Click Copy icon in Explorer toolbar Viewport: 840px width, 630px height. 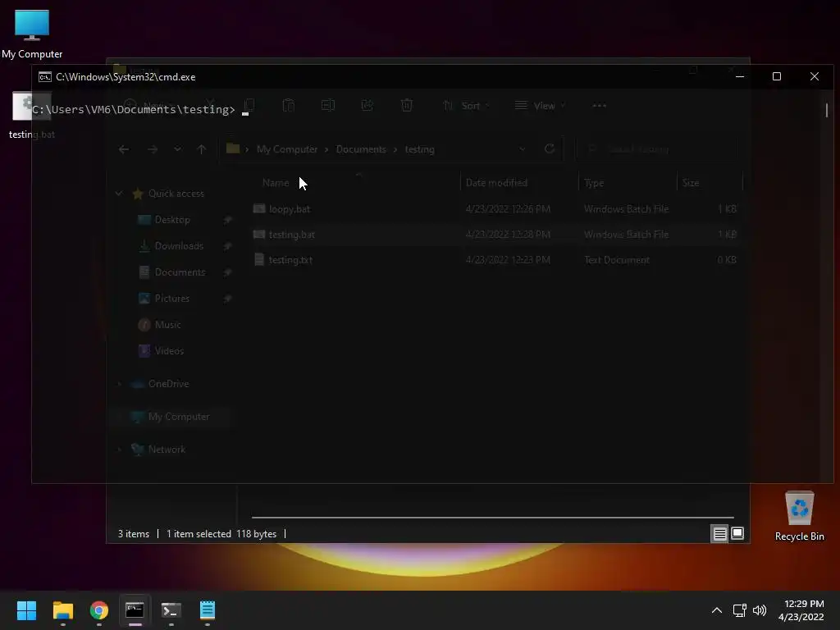point(249,106)
